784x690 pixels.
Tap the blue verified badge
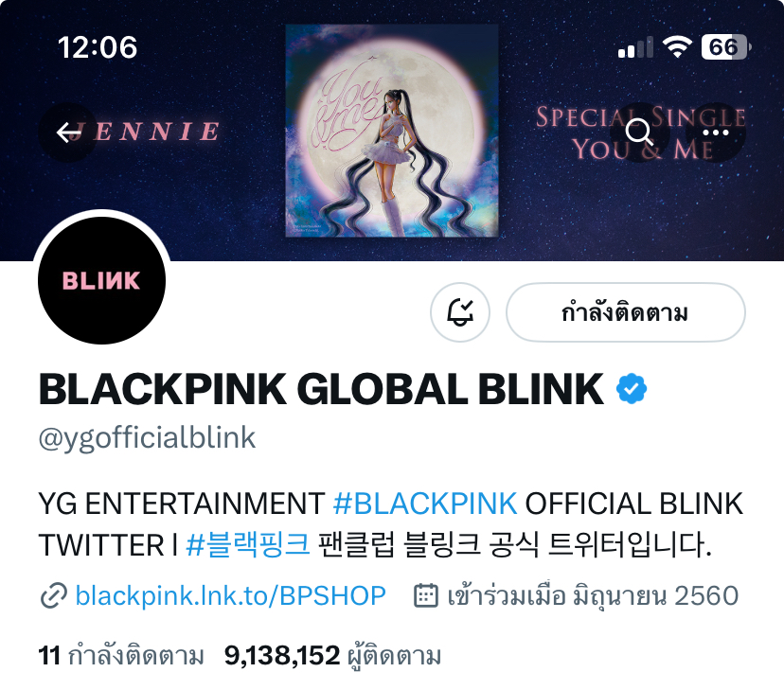632,389
